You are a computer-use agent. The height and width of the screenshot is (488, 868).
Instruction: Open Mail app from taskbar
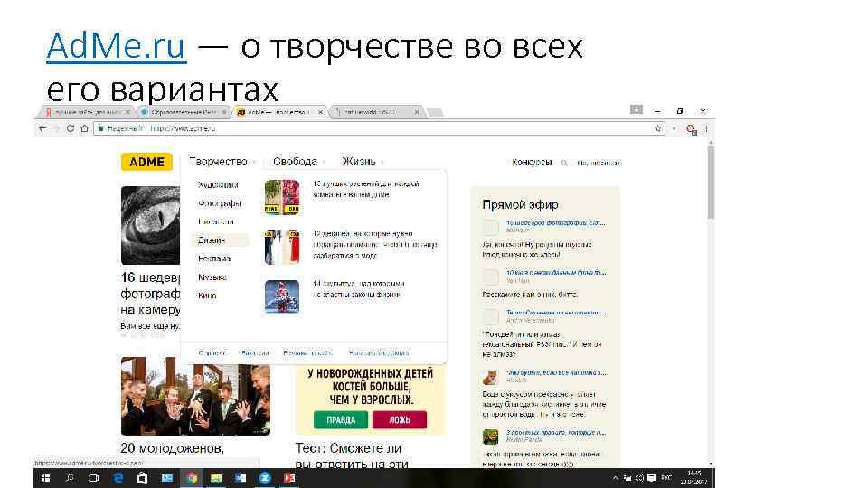[x=166, y=478]
